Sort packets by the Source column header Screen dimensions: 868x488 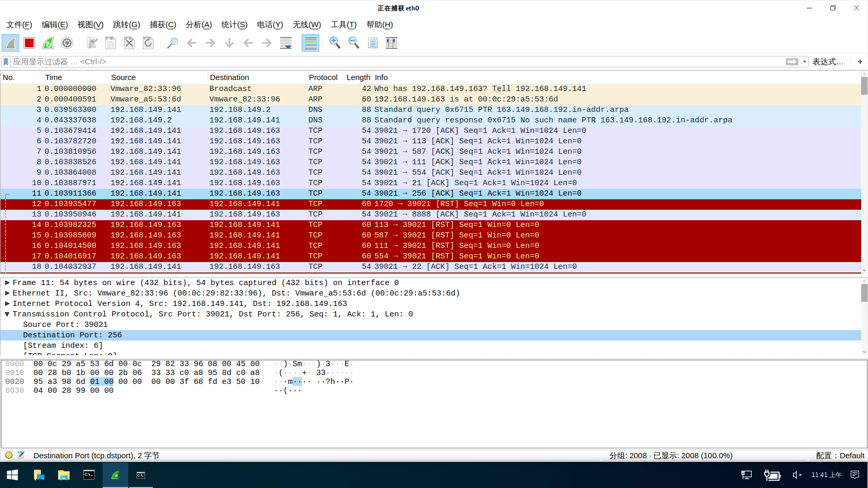pos(158,77)
